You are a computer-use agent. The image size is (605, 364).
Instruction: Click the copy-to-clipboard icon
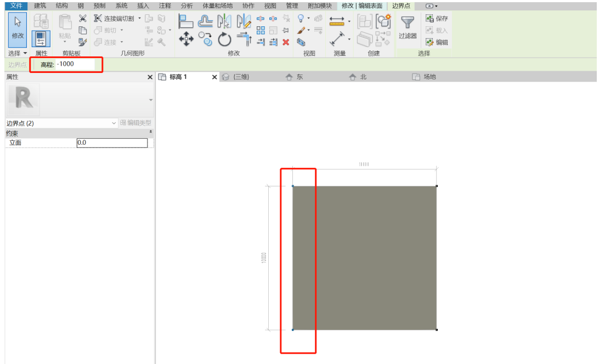point(83,31)
